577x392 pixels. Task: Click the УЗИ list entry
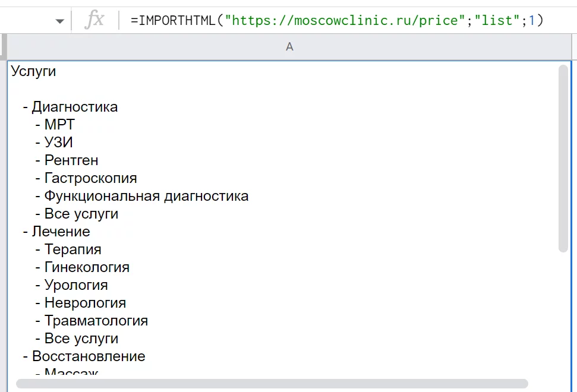point(59,143)
